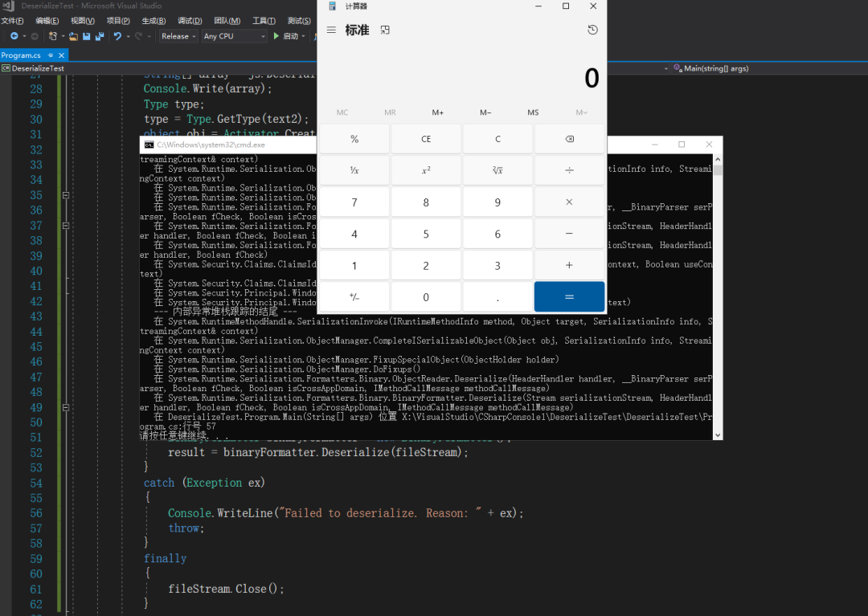868x616 pixels.
Task: Click the square root key
Action: pos(497,170)
